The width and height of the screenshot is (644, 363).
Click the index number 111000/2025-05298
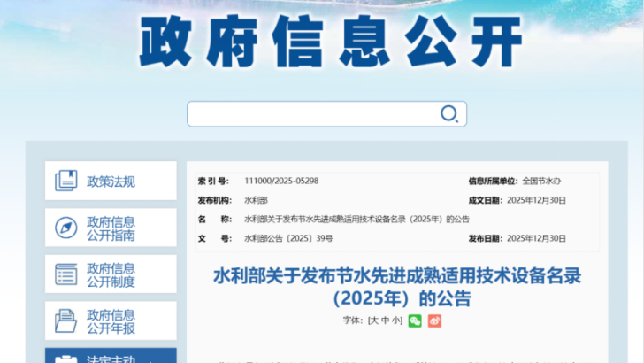tap(281, 181)
